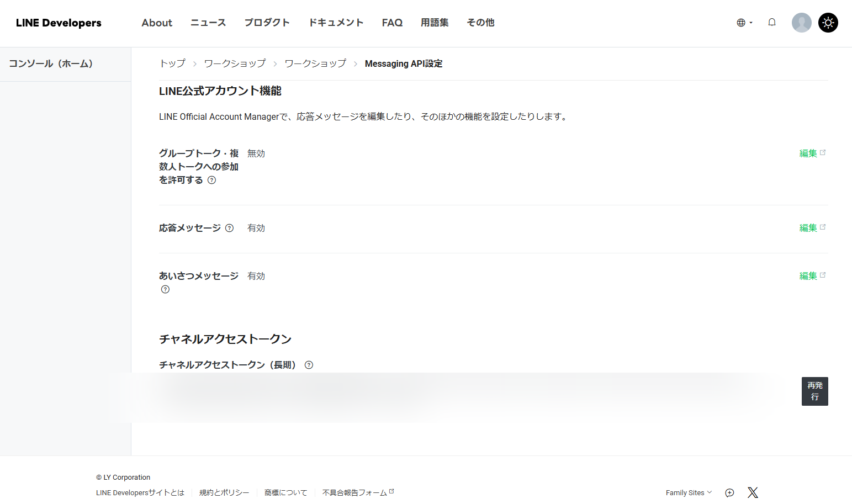The height and width of the screenshot is (504, 852).
Task: Click the profile avatar icon
Action: [801, 23]
